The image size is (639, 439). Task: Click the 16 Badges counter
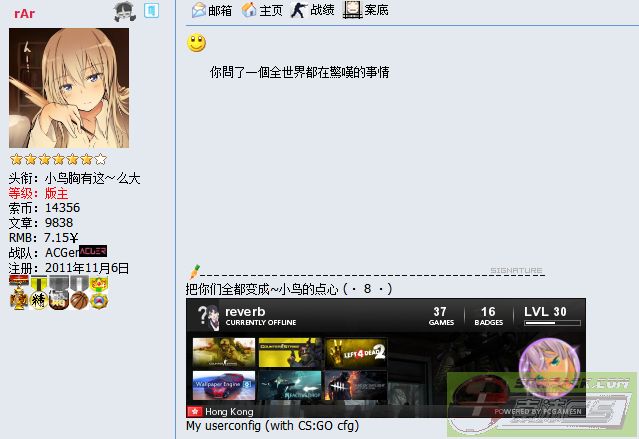[x=488, y=316]
